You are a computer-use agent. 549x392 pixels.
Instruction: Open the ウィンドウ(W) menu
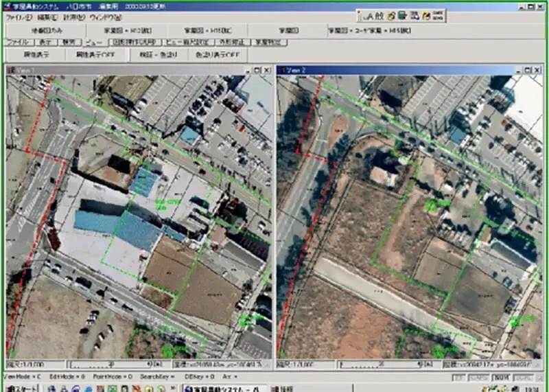tap(106, 17)
